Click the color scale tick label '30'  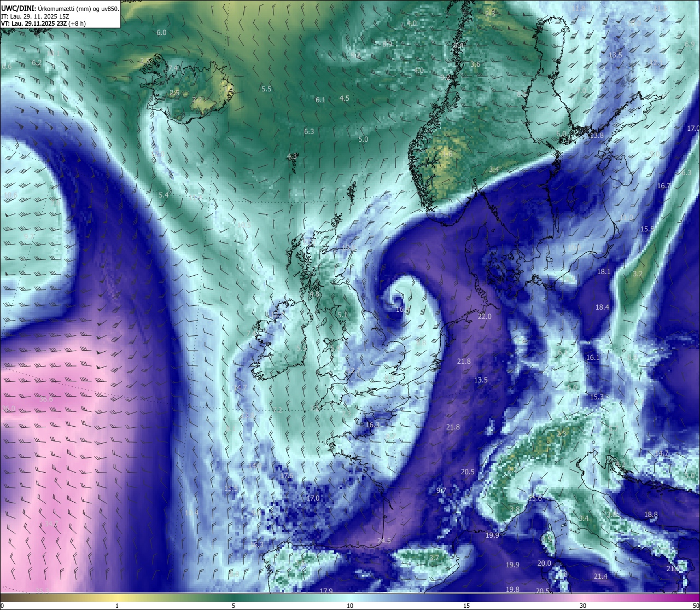point(583,606)
